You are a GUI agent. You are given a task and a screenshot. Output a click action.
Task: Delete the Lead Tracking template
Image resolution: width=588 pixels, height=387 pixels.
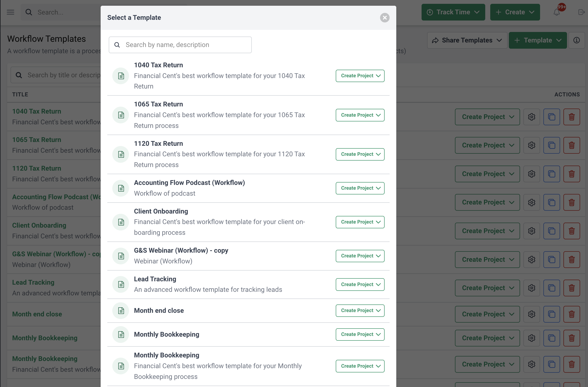(572, 288)
